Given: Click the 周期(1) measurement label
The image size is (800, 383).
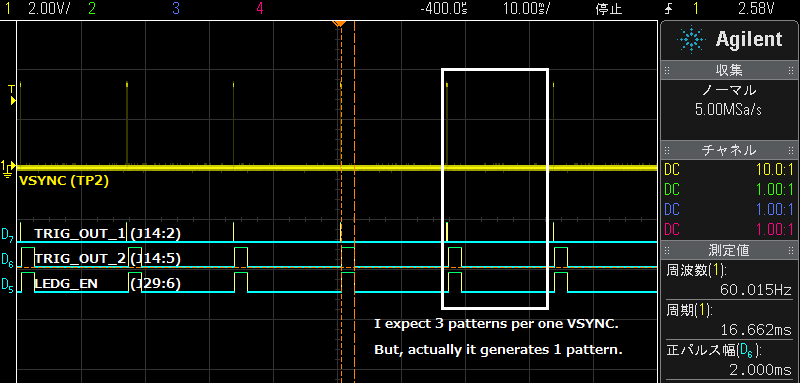Looking at the screenshot, I should pyautogui.click(x=689, y=311).
